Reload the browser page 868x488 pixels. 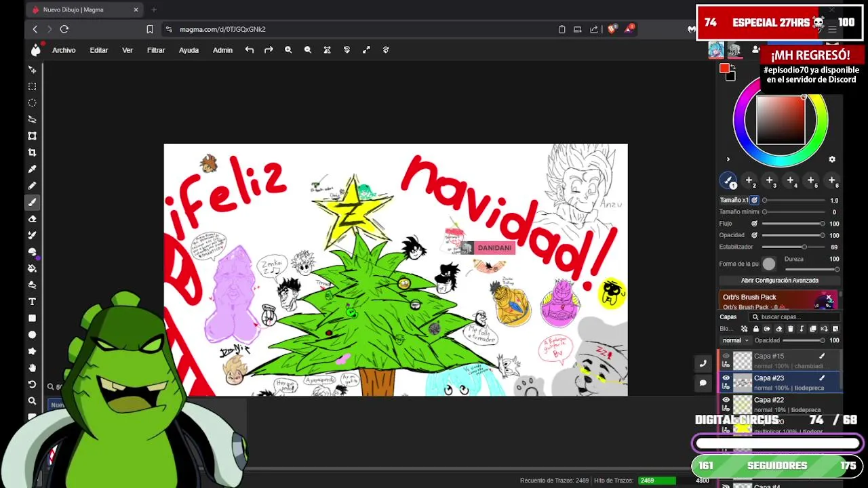(x=64, y=29)
